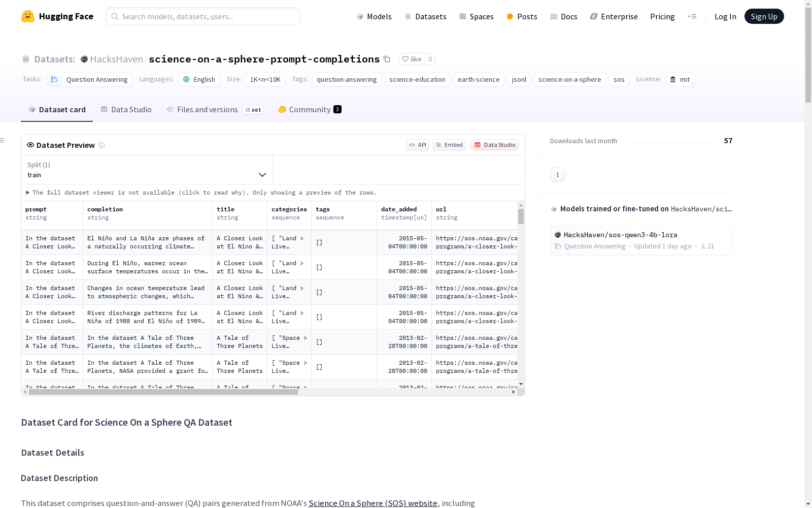Switch to the Dataset card tab
Screen dimensions: 812x508
tap(57, 110)
